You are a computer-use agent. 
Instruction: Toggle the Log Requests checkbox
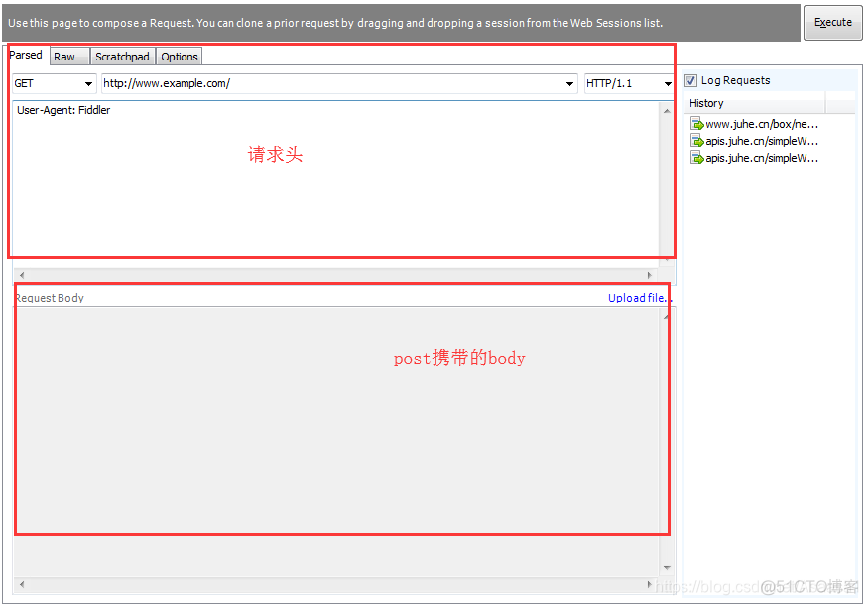[690, 80]
